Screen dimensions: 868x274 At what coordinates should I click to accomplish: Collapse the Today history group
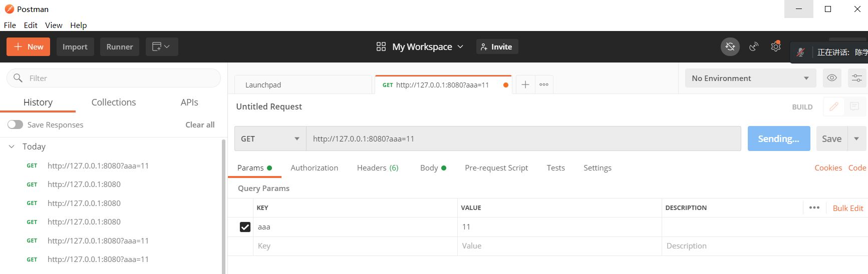[12, 146]
